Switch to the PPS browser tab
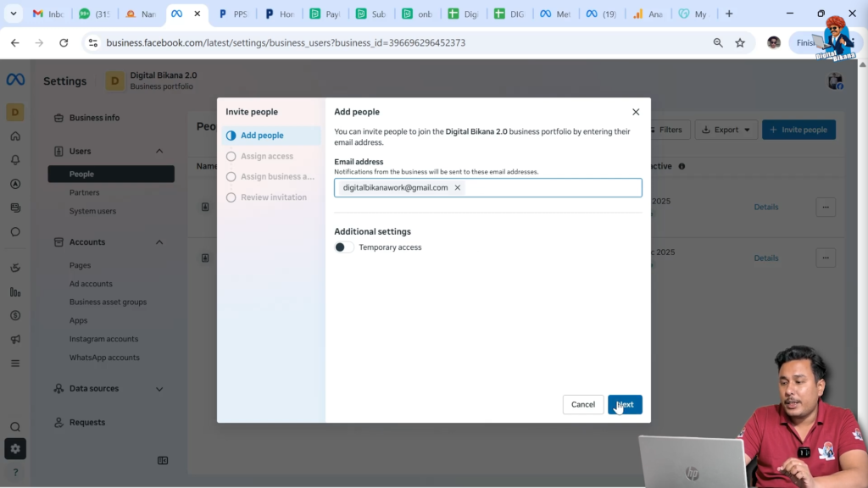Screen dimensions: 868x488 (234, 14)
